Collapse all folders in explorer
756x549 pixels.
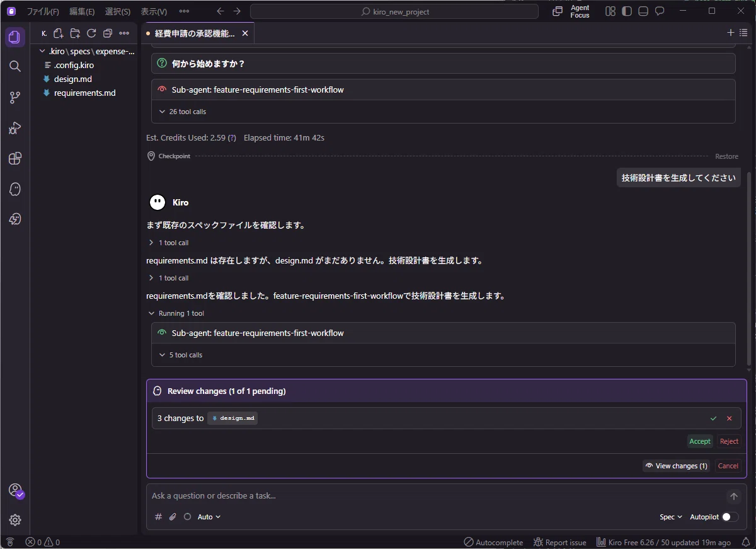tap(108, 33)
